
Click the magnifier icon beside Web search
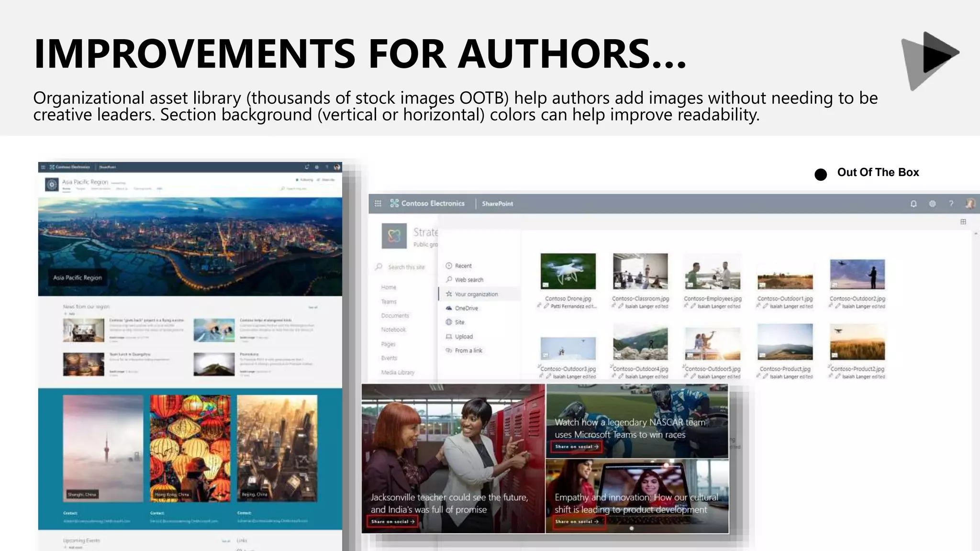449,280
